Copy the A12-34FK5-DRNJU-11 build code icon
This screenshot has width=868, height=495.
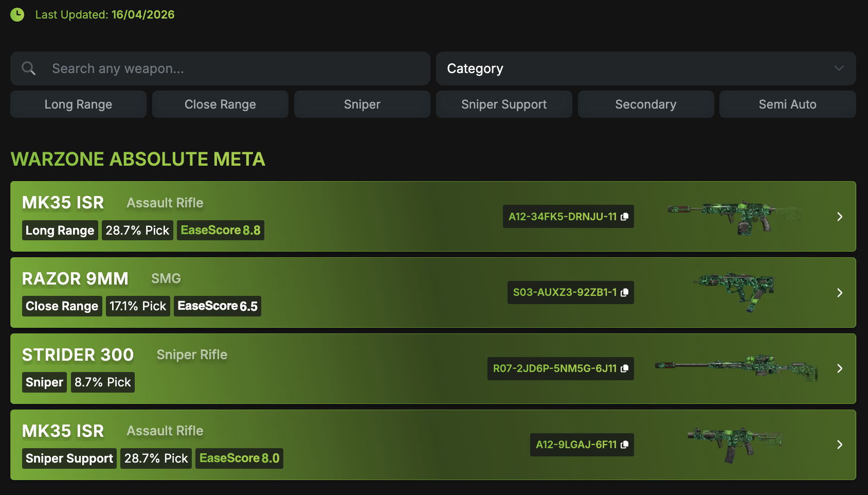click(x=624, y=217)
